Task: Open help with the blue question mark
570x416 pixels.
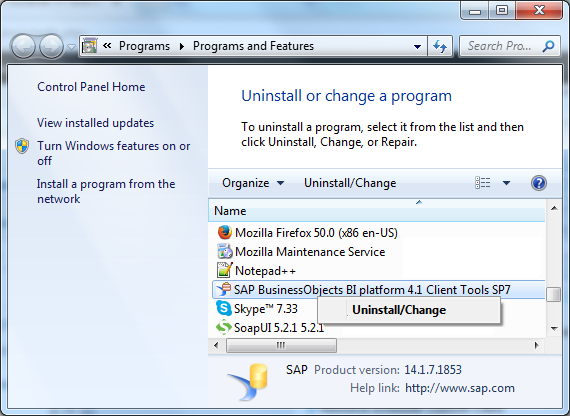Action: 539,183
